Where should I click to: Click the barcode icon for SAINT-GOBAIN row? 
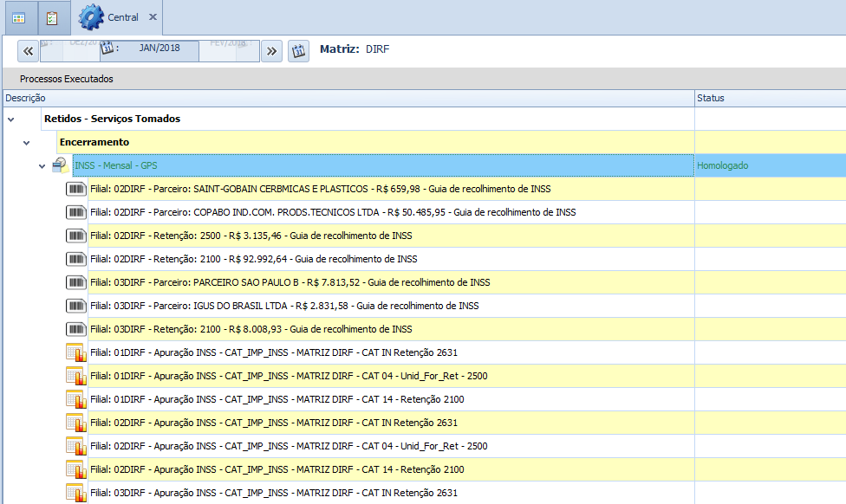(x=76, y=189)
